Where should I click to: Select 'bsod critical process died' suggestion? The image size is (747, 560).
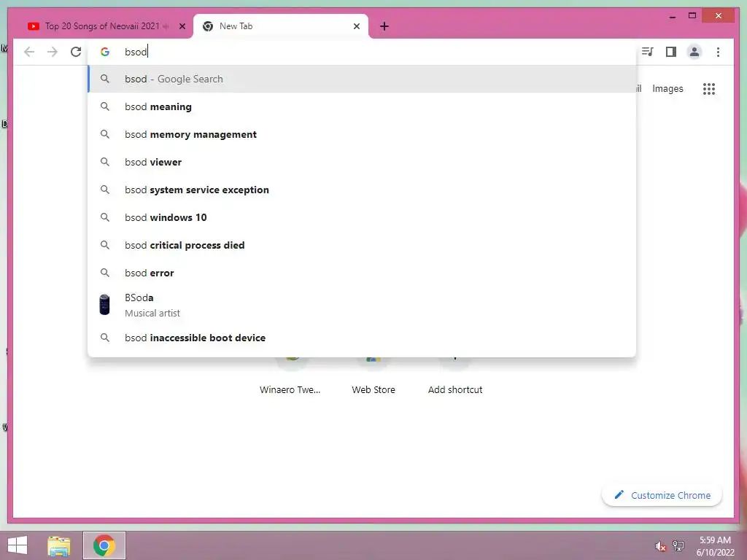[x=362, y=245]
